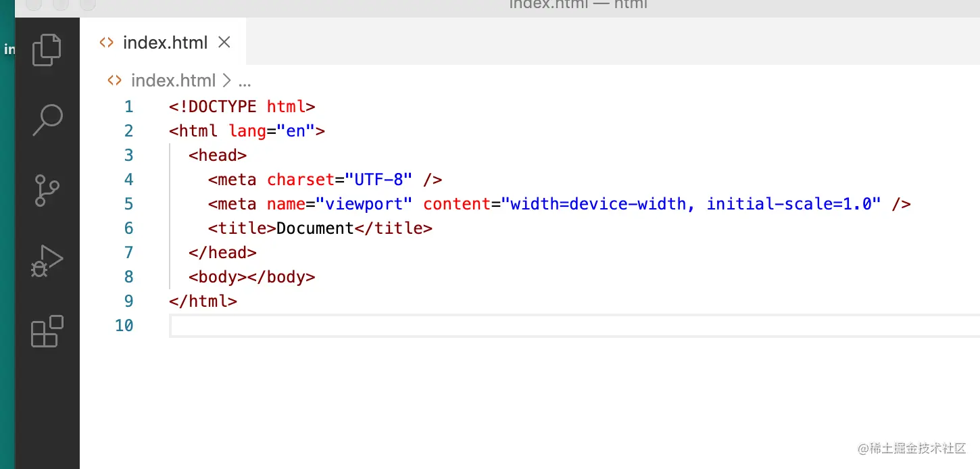Click the word Document in title
Viewport: 980px width, 469px height.
coord(315,228)
